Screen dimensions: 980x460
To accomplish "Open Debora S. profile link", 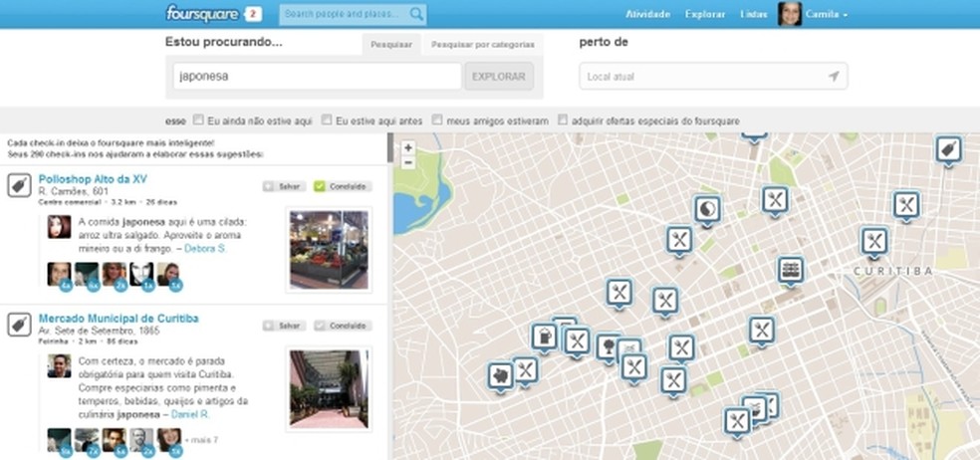I will [x=205, y=249].
